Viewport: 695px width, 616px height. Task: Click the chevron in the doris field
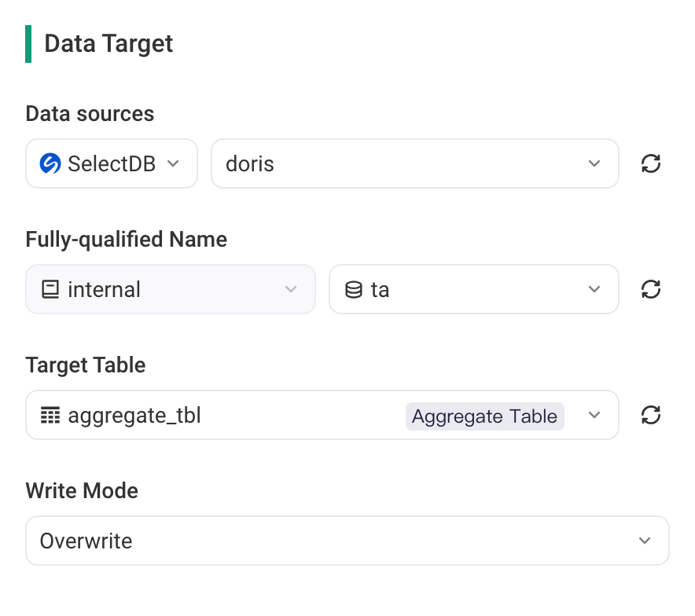[594, 163]
